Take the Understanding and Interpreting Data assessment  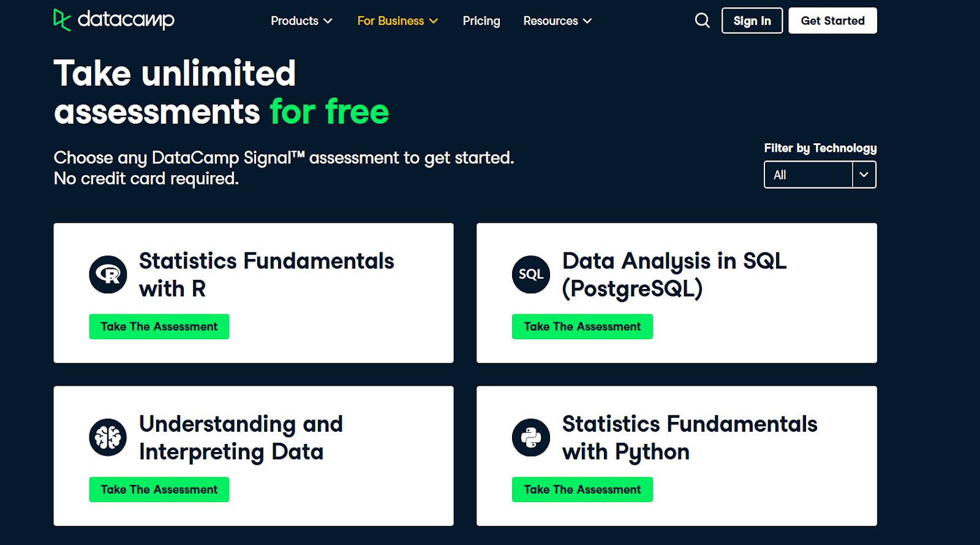[x=159, y=489]
